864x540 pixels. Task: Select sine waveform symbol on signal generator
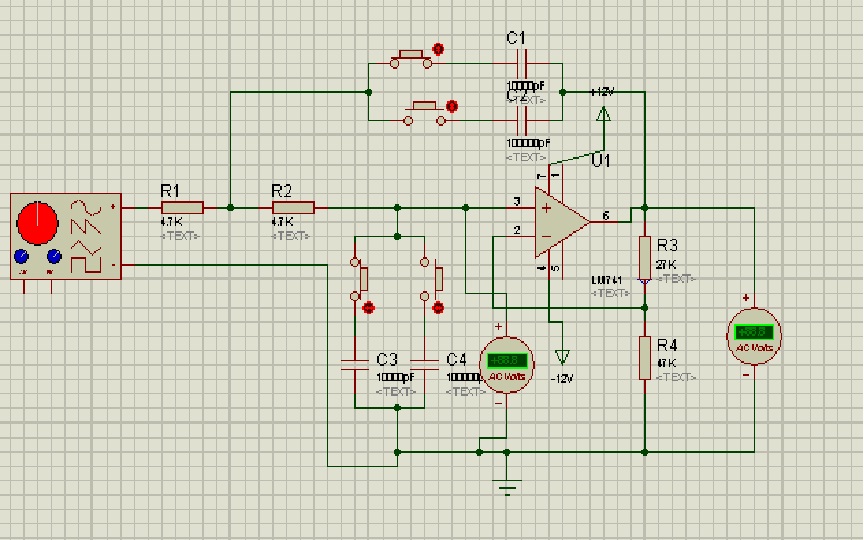tap(85, 208)
